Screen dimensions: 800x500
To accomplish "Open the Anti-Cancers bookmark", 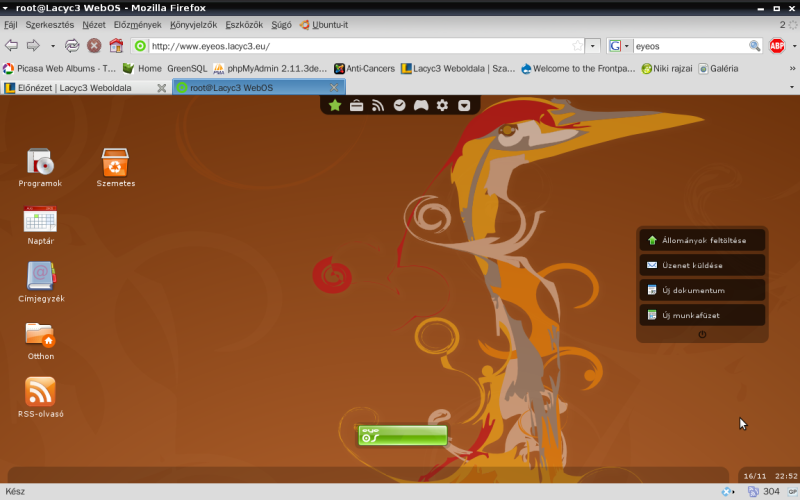I will pyautogui.click(x=364, y=68).
